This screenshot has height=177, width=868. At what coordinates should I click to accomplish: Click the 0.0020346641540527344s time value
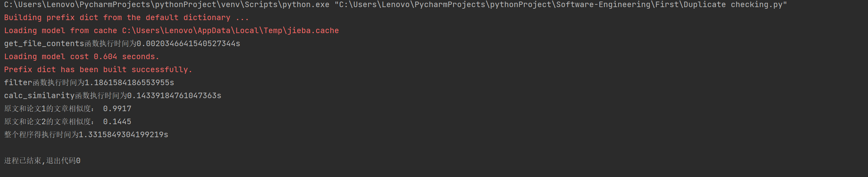point(188,44)
